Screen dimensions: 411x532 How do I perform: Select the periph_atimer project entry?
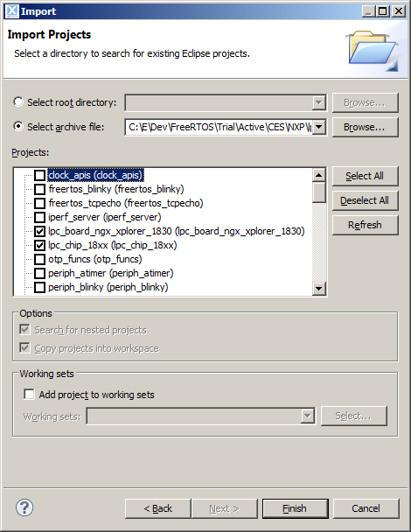(111, 273)
